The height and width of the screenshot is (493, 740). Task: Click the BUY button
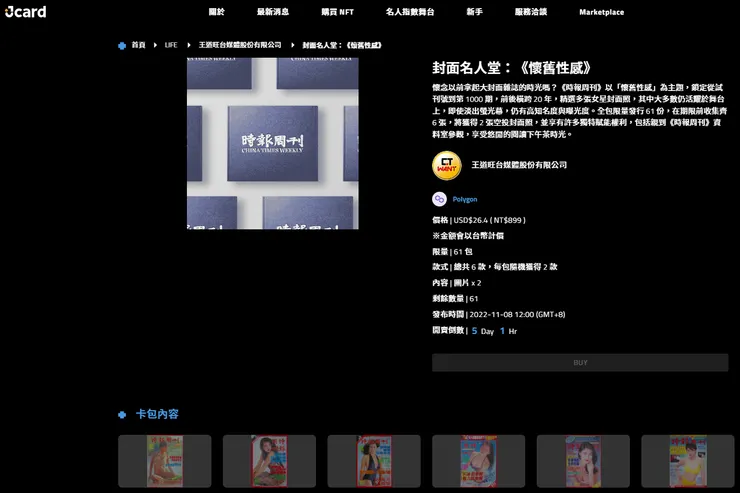tap(580, 362)
